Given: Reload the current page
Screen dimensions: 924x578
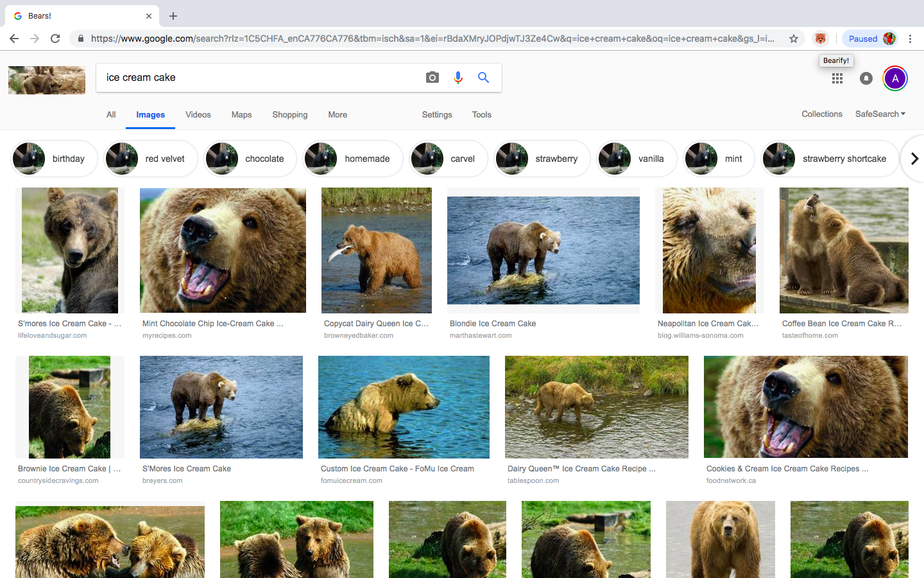Looking at the screenshot, I should 55,39.
